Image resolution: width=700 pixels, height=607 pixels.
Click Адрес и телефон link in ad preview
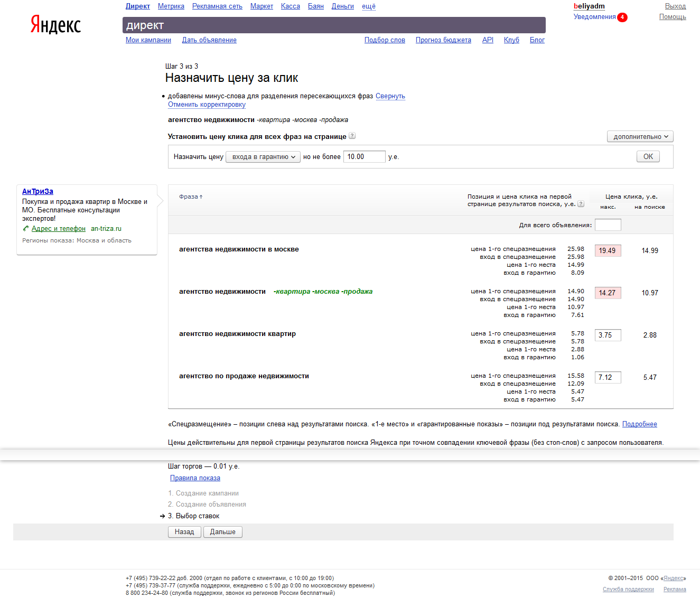[59, 229]
